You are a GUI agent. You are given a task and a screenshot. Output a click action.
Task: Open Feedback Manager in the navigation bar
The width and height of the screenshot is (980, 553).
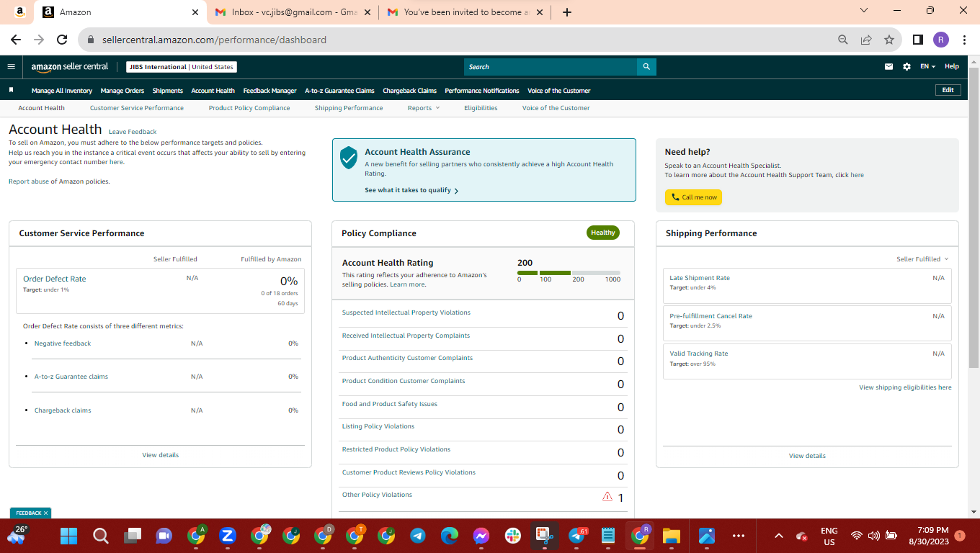point(269,91)
